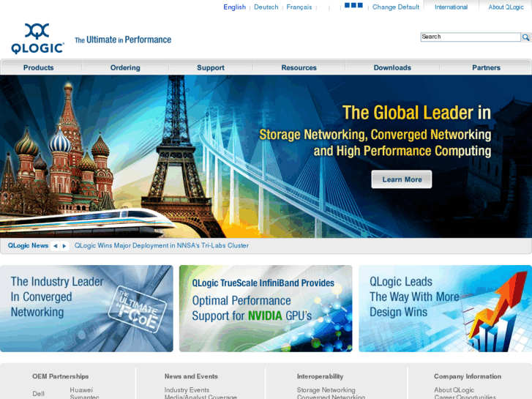This screenshot has height=399, width=532.
Task: Click the blue squares language icon
Action: click(x=353, y=5)
